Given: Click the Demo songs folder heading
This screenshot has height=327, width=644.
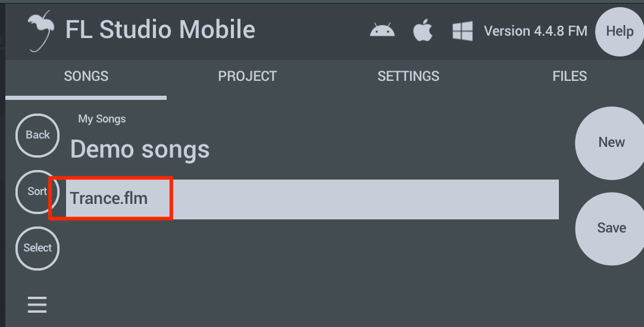Looking at the screenshot, I should [x=140, y=149].
